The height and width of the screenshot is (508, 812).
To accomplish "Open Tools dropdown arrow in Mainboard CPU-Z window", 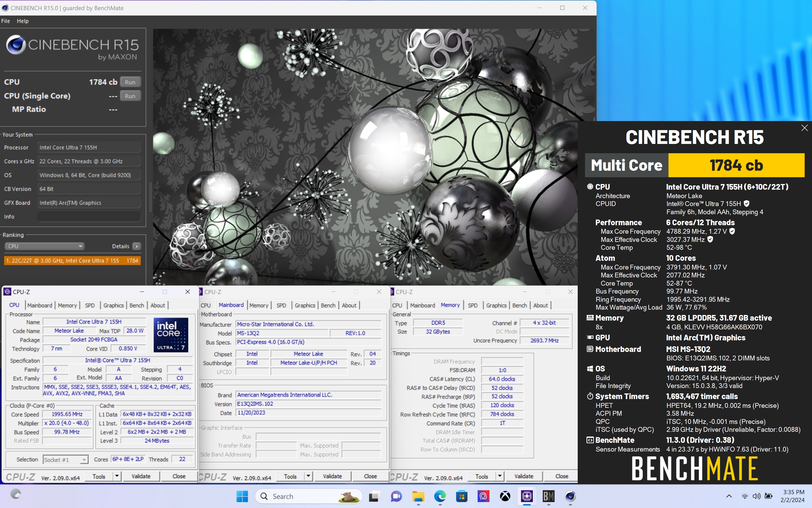I will (308, 476).
